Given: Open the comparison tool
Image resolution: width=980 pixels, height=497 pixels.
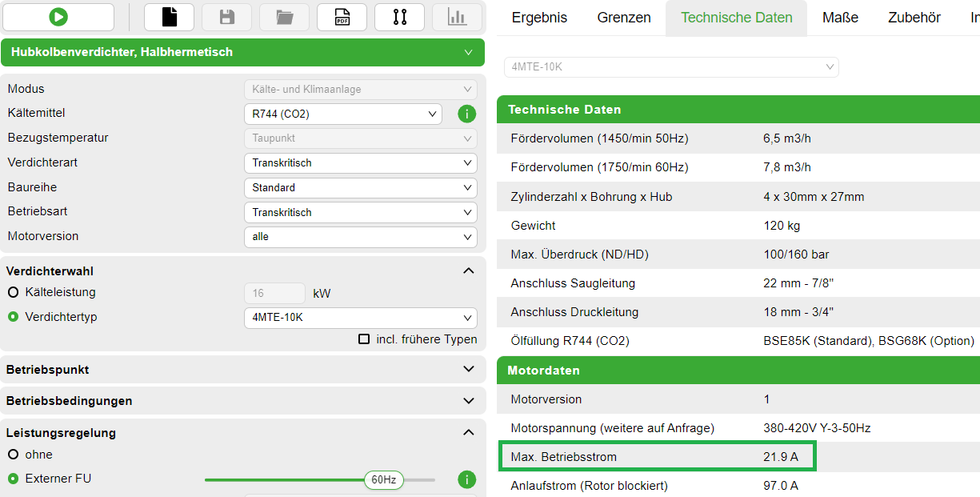Looking at the screenshot, I should click(399, 16).
